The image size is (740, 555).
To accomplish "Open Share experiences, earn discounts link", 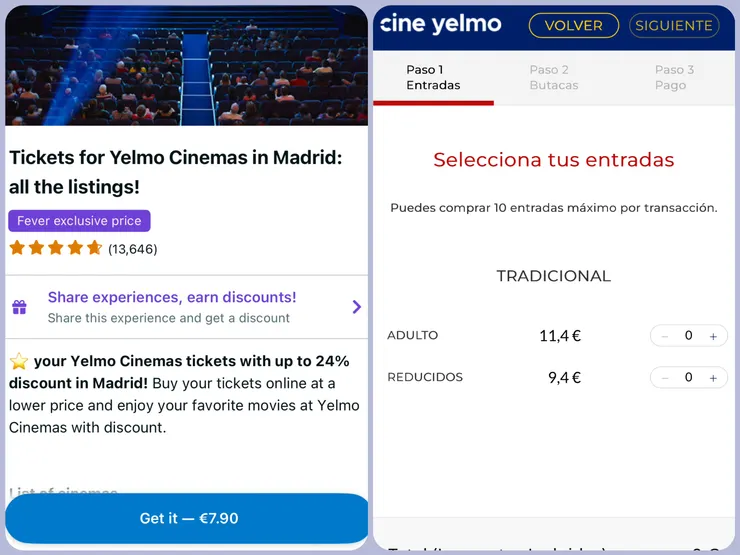I will click(x=172, y=297).
